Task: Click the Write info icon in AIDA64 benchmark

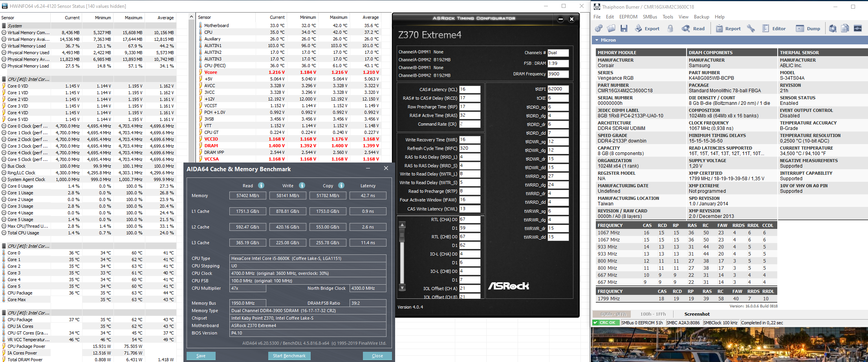Action: pyautogui.click(x=302, y=185)
